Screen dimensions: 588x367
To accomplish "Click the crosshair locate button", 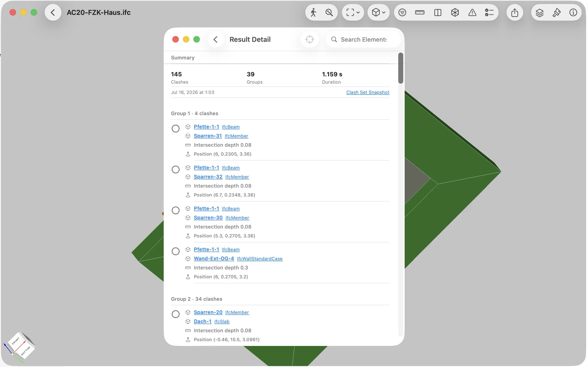I will (x=310, y=39).
